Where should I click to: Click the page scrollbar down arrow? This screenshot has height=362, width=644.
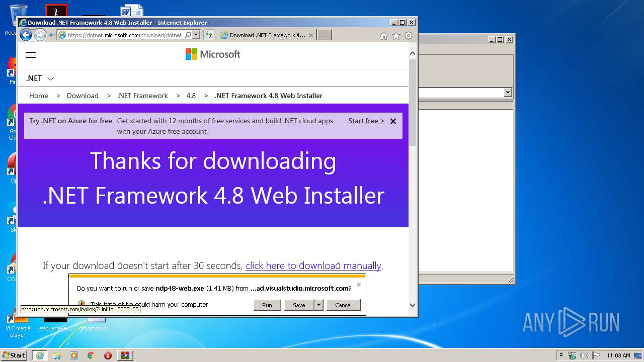tap(413, 305)
